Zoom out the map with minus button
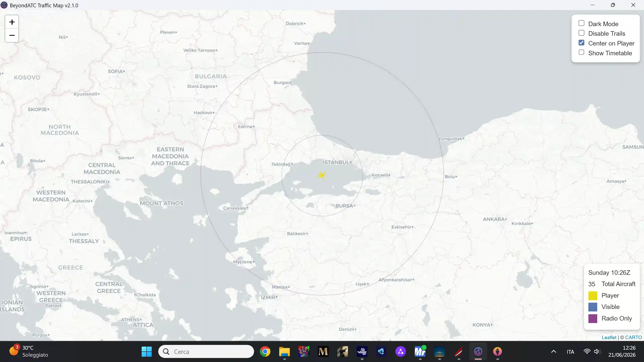The height and width of the screenshot is (362, 644). [12, 35]
